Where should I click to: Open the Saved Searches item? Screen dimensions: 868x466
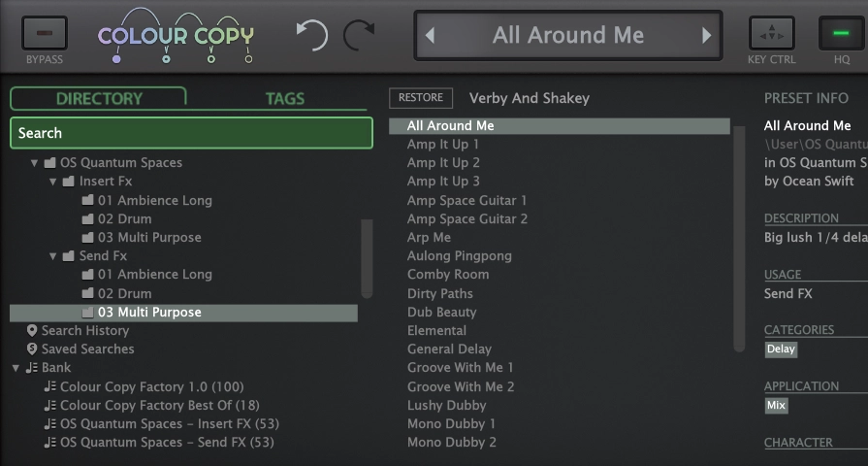[x=87, y=349]
